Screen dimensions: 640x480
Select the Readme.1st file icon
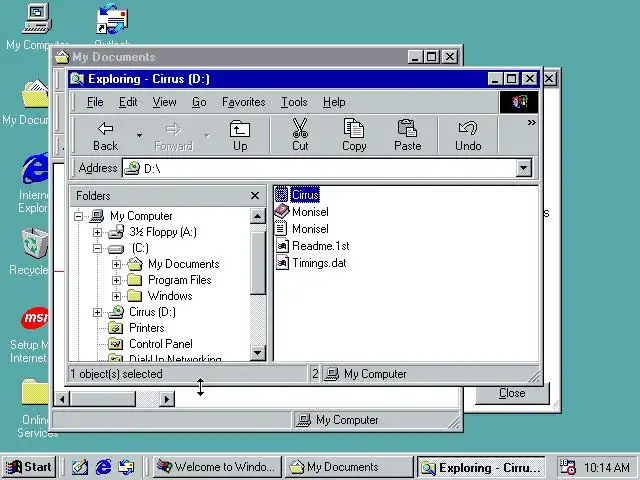tap(282, 246)
